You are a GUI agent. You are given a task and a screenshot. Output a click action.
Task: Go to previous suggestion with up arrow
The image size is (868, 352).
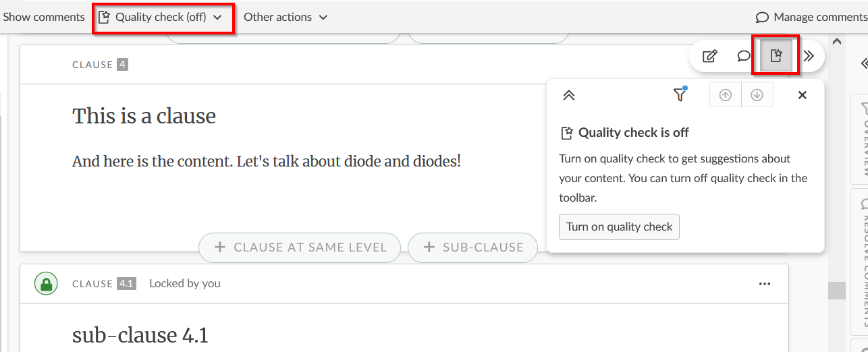click(x=726, y=95)
